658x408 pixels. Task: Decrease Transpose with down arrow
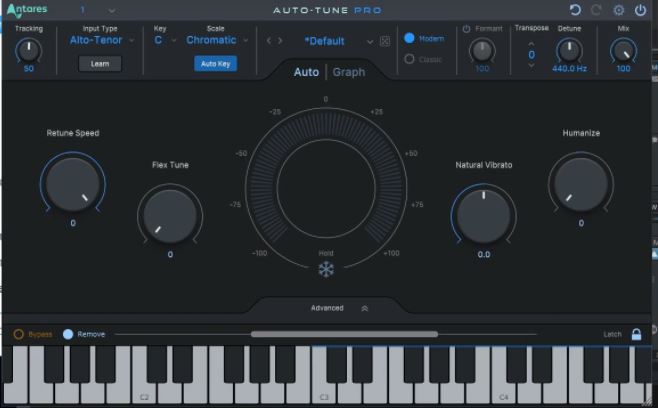(x=531, y=66)
